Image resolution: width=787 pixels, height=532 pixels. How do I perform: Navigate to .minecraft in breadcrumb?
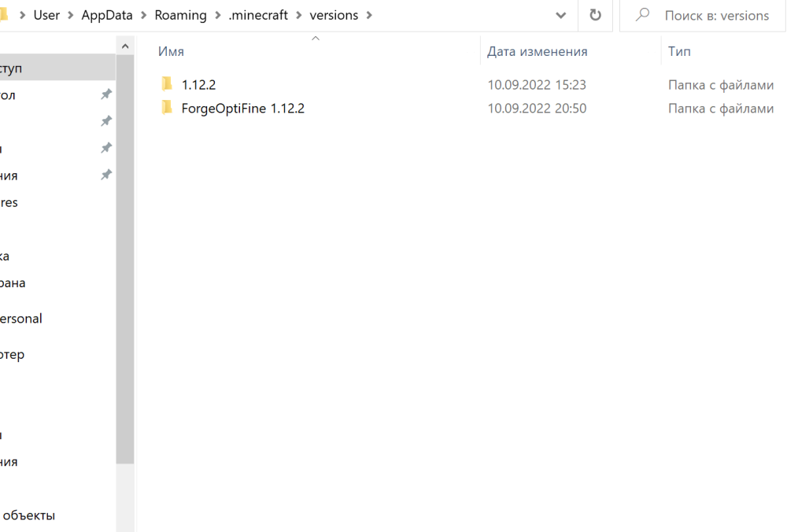[x=258, y=16]
